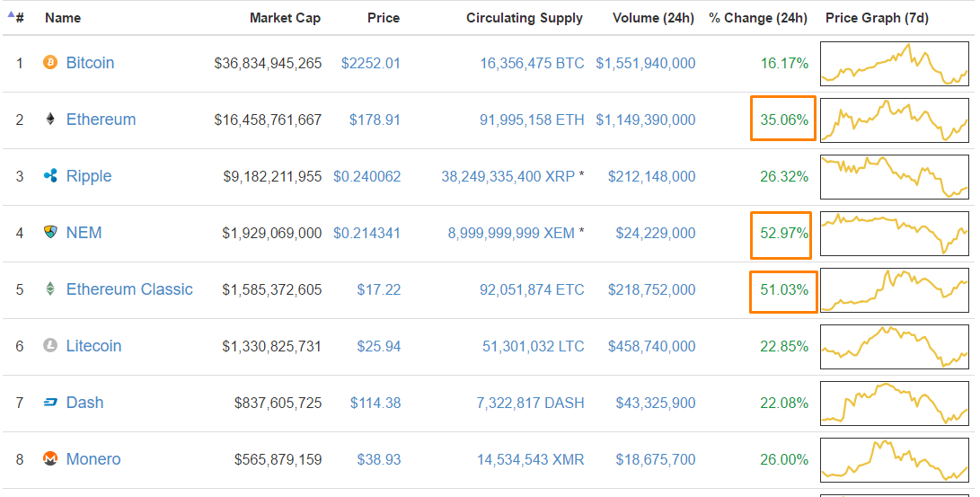Open the Monero name link
980x497 pixels.
(x=93, y=459)
